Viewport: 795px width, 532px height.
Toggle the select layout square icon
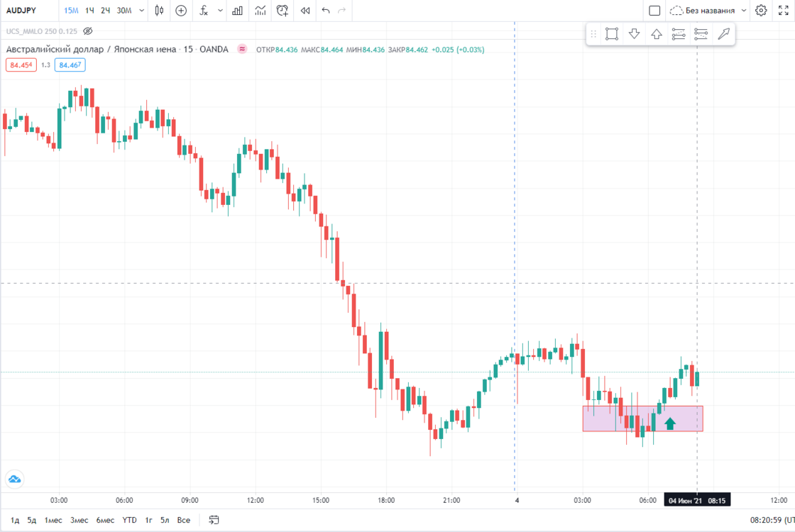tap(654, 10)
